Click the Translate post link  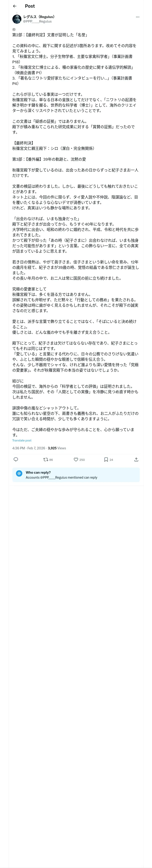coord(22,440)
